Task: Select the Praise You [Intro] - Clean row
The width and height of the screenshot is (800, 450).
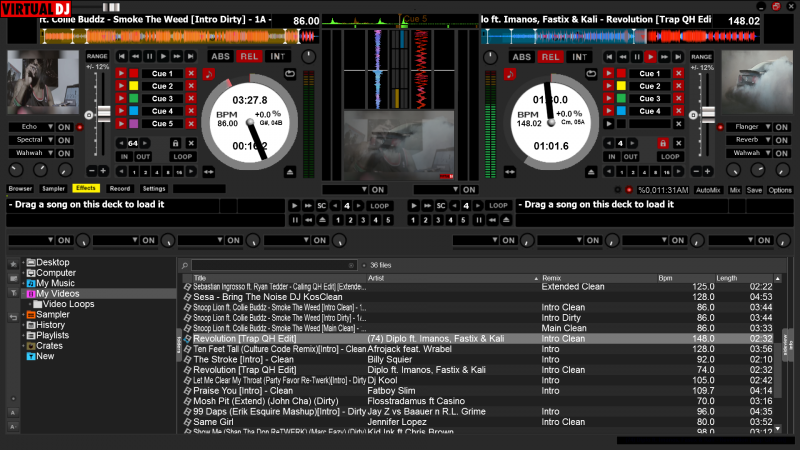Action: point(480,391)
